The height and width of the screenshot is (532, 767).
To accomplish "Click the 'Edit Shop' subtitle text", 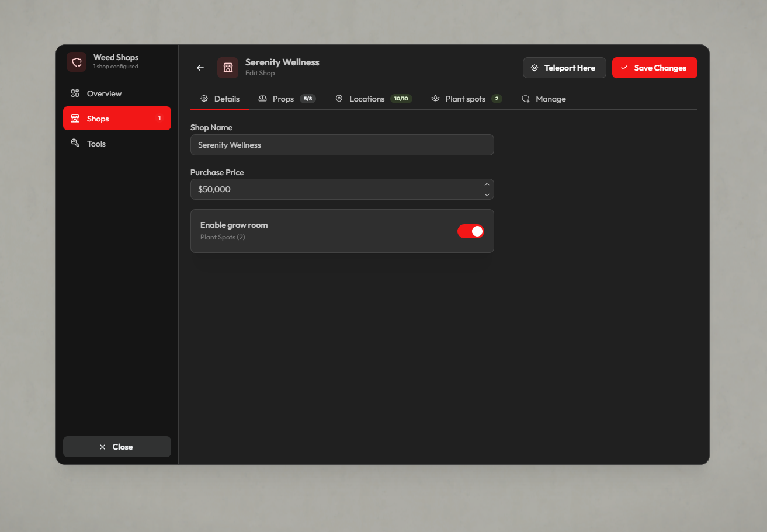I will coord(260,73).
